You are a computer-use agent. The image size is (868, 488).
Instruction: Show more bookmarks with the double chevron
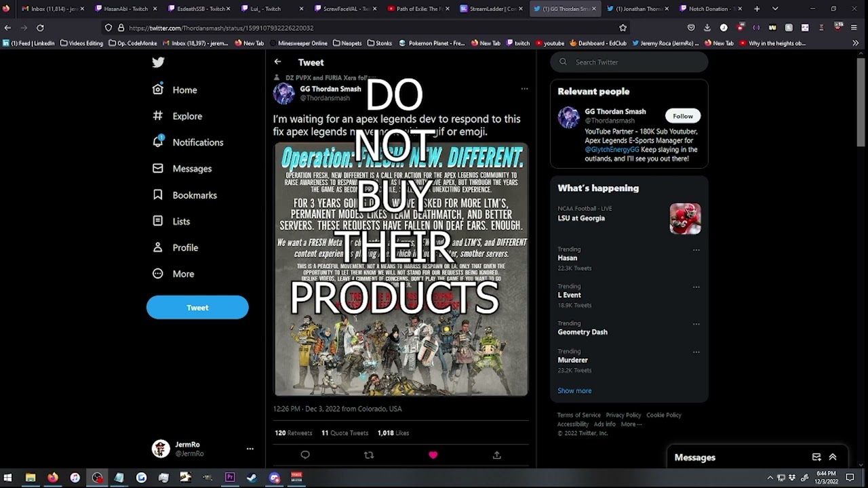tap(855, 43)
